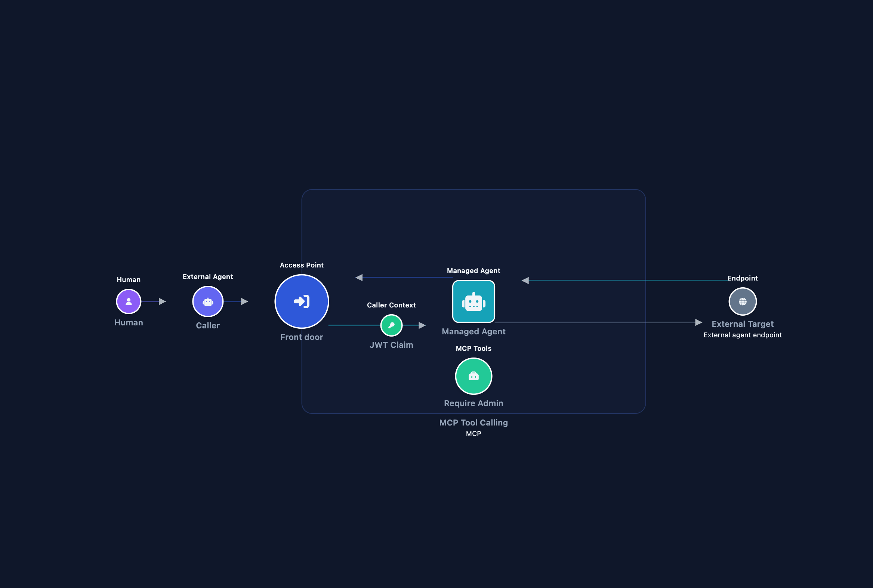Click the Front door access point icon
The width and height of the screenshot is (873, 588).
click(x=302, y=301)
